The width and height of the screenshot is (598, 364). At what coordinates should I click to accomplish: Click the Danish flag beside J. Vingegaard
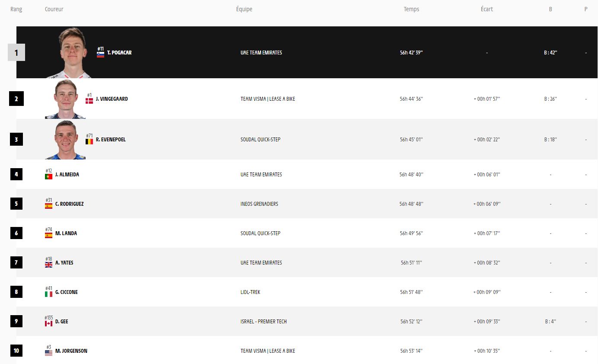point(89,101)
